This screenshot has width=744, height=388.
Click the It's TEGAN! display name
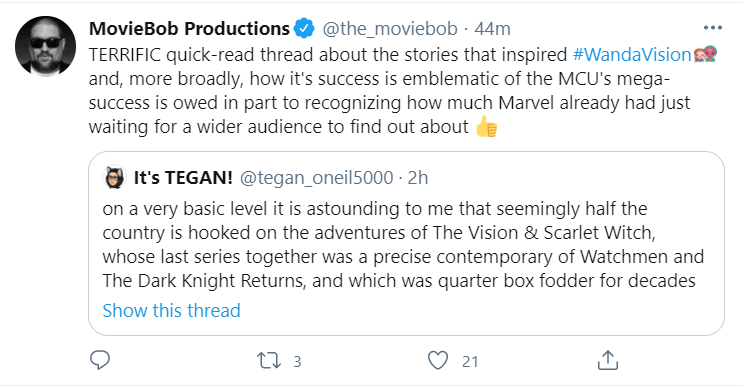pos(183,177)
